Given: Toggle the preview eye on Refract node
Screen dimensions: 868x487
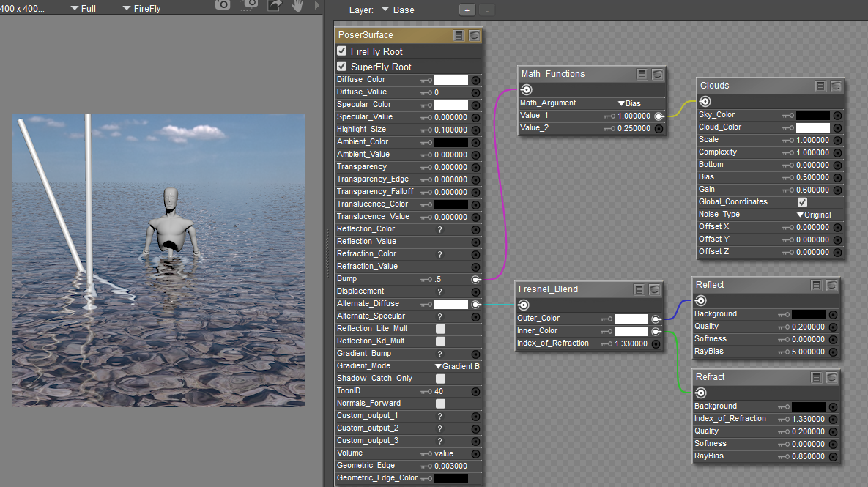Looking at the screenshot, I should coord(831,378).
